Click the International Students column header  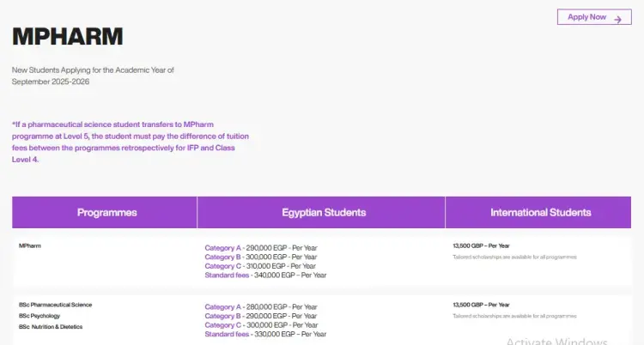point(540,212)
